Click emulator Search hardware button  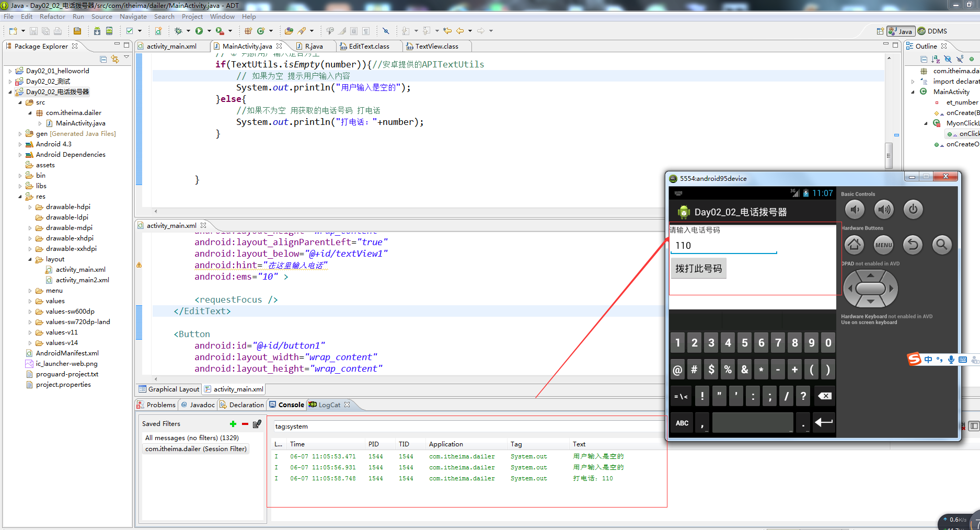tap(942, 245)
